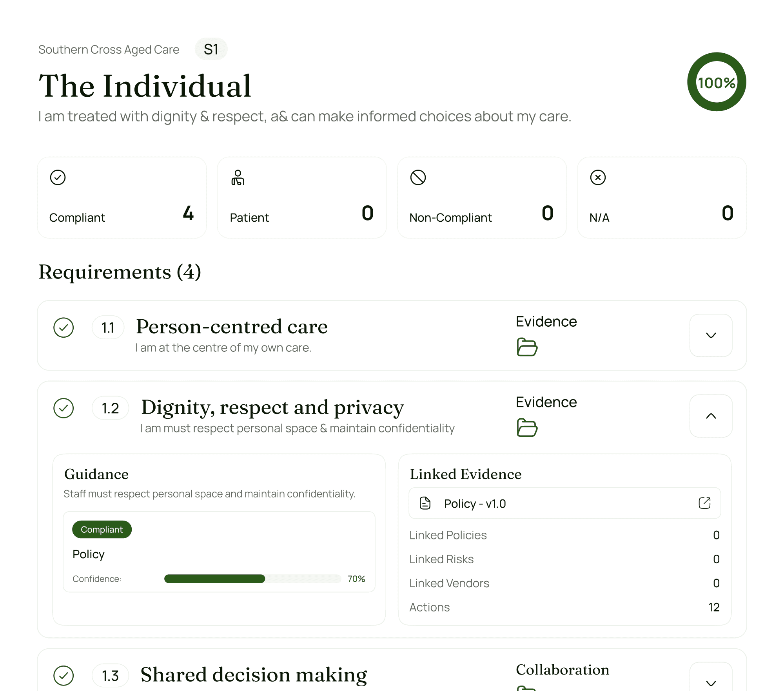Image resolution: width=784 pixels, height=691 pixels.
Task: Collapse the Dignity, respect and privacy requirement
Action: [x=710, y=416]
